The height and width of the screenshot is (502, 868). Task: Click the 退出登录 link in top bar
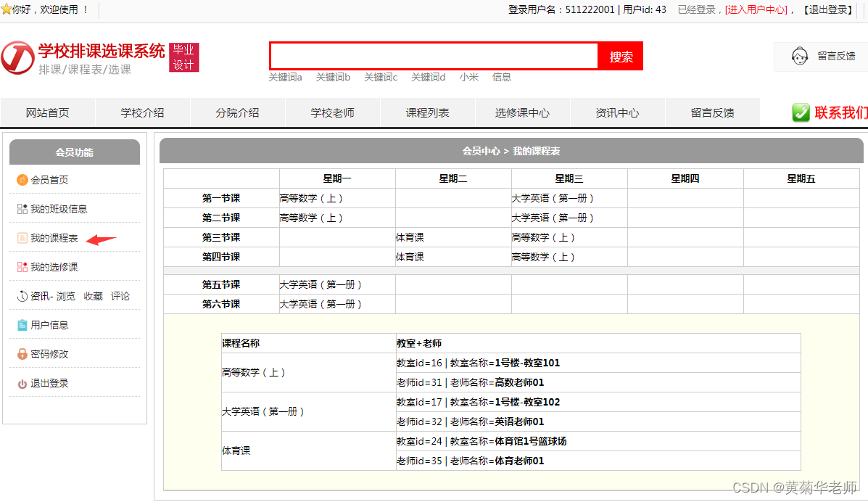(829, 9)
